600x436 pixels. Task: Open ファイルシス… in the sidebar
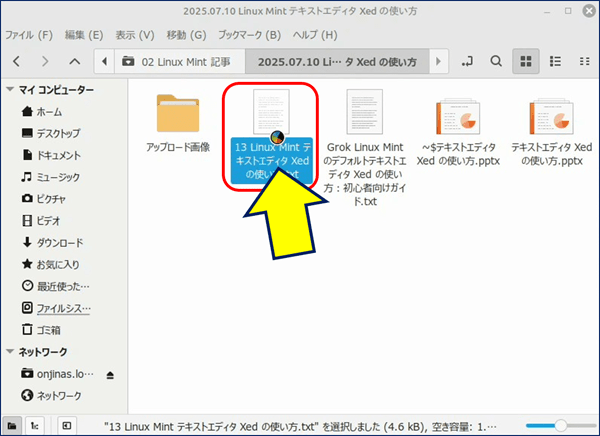pyautogui.click(x=56, y=308)
